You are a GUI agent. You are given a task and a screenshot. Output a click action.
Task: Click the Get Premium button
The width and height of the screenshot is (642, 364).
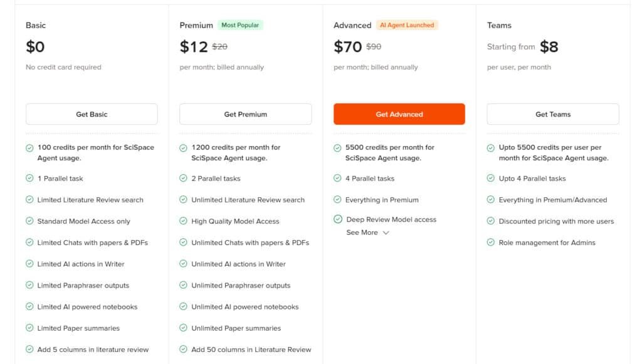pyautogui.click(x=245, y=114)
